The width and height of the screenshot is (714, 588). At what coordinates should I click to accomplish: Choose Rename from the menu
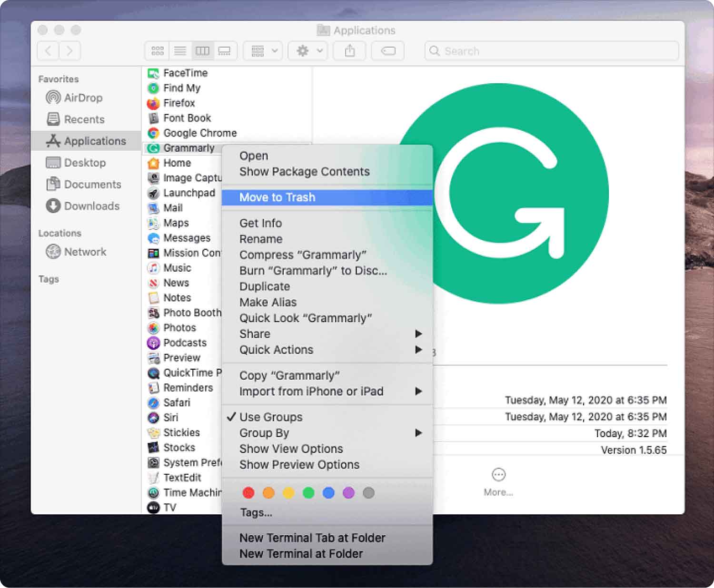[327, 239]
